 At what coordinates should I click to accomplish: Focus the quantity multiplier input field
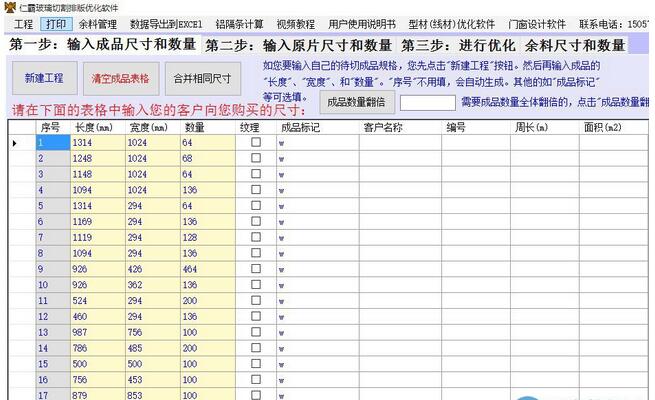coord(427,103)
